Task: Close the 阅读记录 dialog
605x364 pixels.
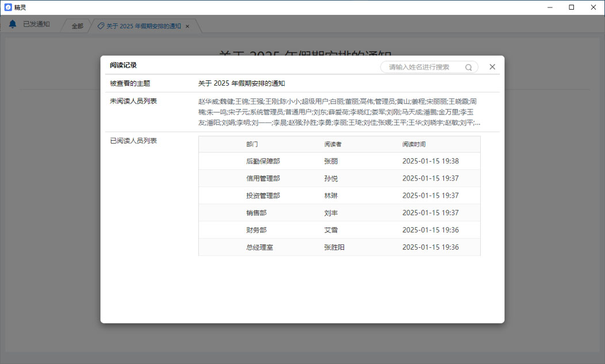Action: (492, 67)
